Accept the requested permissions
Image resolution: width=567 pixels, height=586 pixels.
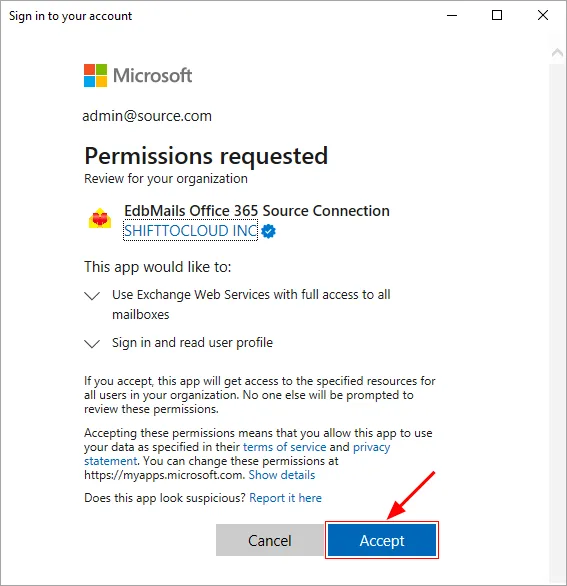click(x=382, y=540)
